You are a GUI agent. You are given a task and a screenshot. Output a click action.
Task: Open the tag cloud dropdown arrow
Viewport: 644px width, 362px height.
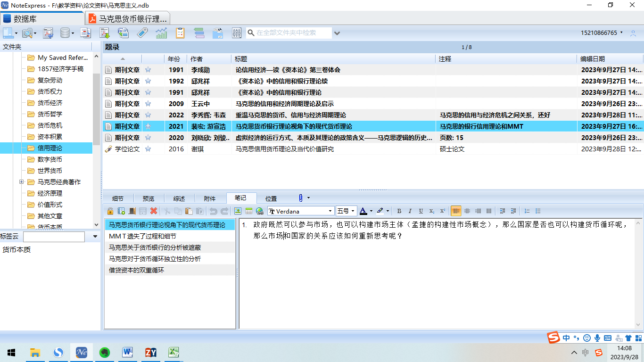(95, 237)
